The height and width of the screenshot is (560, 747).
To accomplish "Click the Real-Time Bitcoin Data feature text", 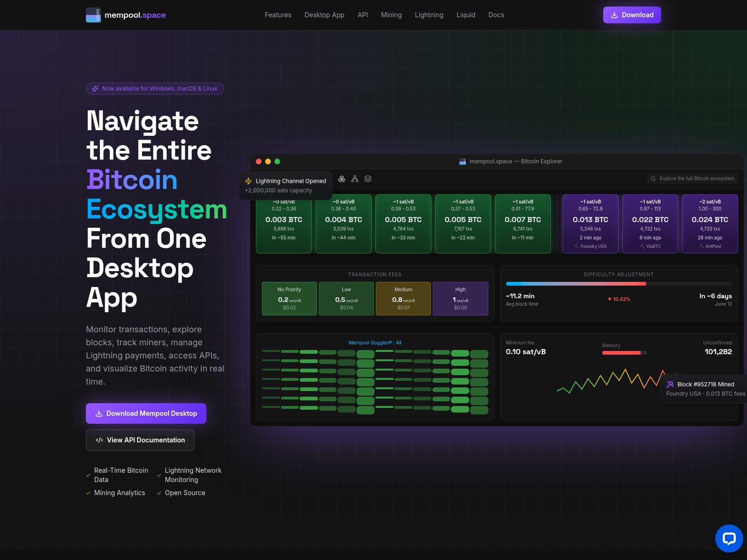I will [121, 475].
